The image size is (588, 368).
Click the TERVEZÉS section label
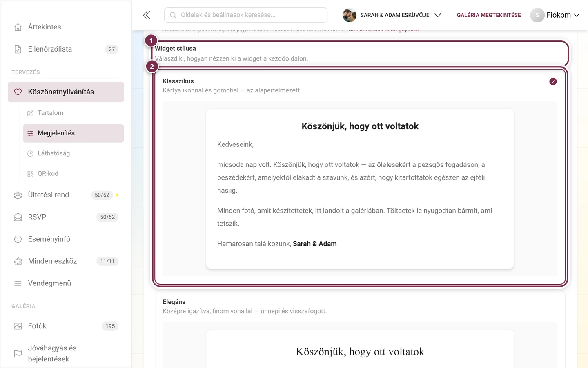[x=26, y=72]
